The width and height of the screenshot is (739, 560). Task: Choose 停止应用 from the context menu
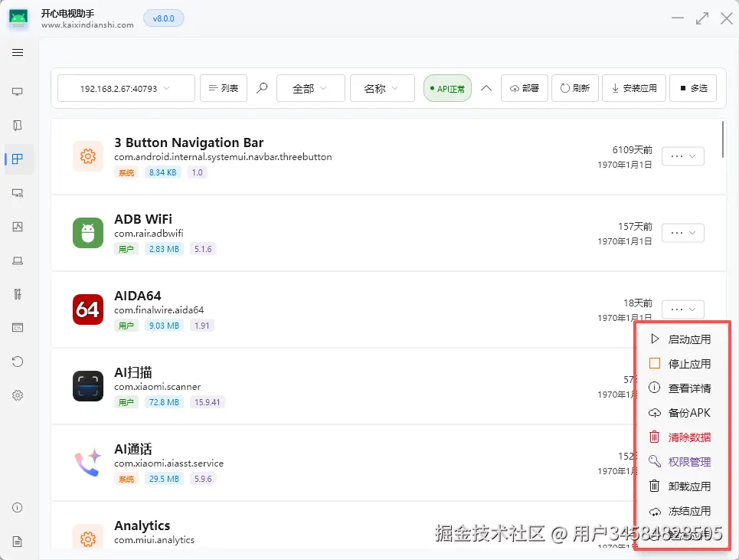(x=681, y=364)
